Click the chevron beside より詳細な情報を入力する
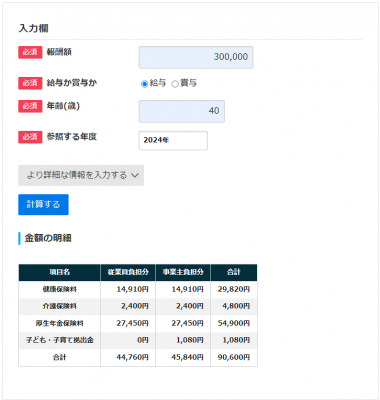This screenshot has width=380, height=400. click(x=135, y=175)
